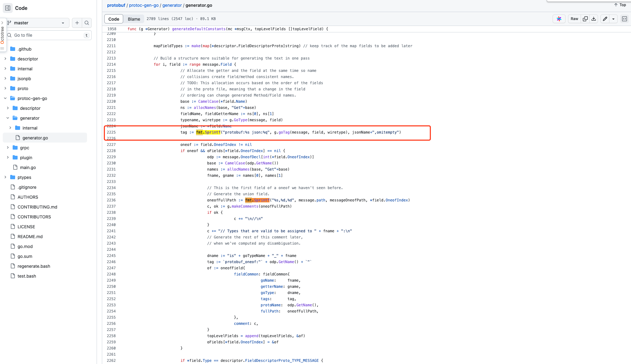
Task: Click the colorful star extension icon
Action: click(x=559, y=19)
